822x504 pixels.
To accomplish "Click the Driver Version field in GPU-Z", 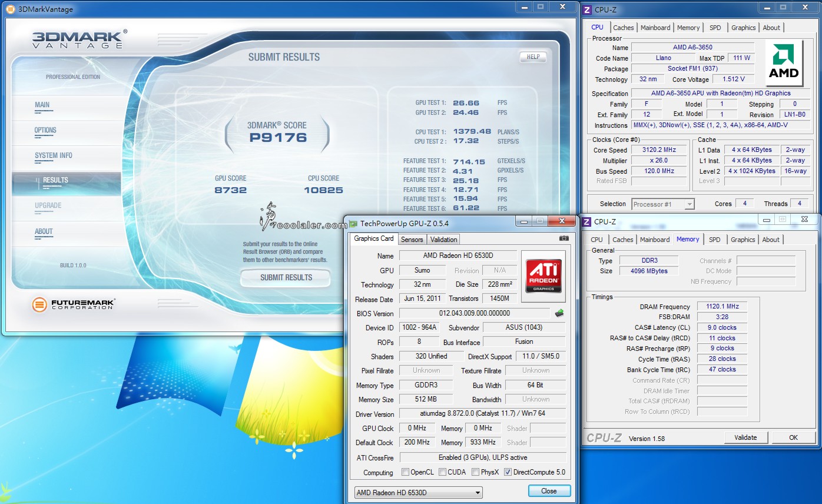I will click(482, 413).
